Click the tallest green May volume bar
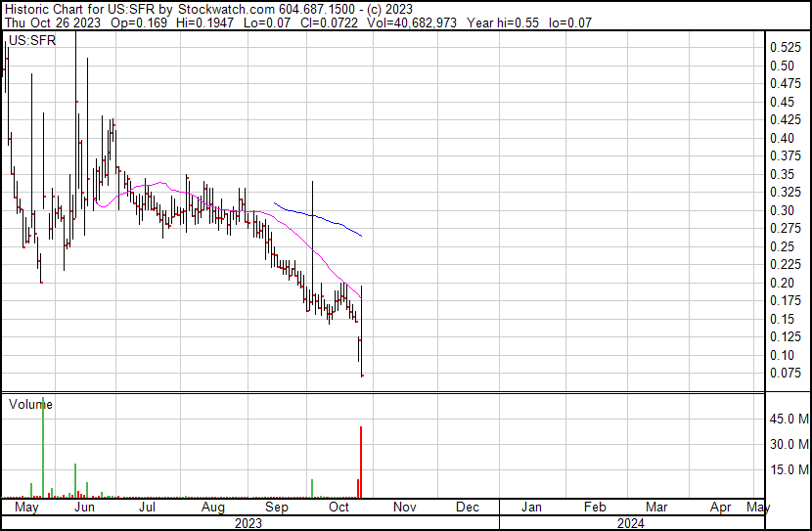Viewport: 812px width, 531px height. (43, 448)
